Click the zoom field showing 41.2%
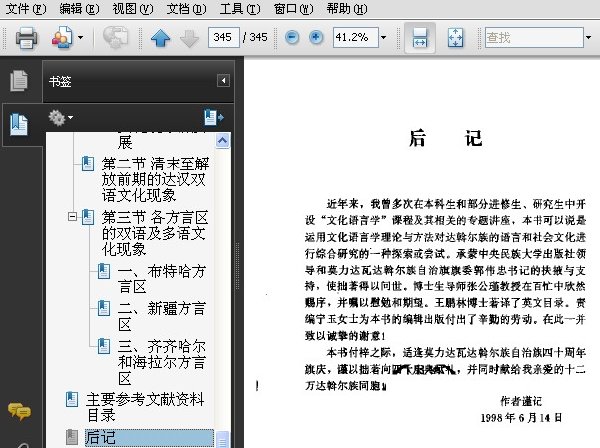600x448 pixels. (x=355, y=37)
